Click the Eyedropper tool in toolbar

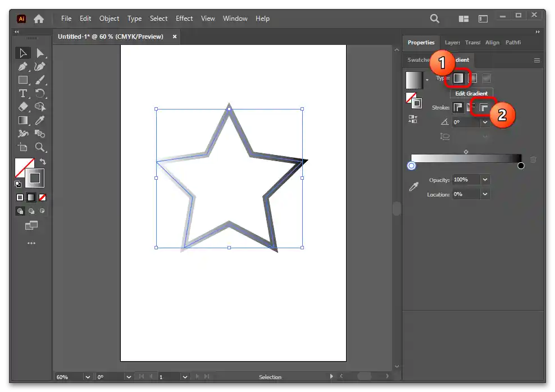[x=40, y=120]
